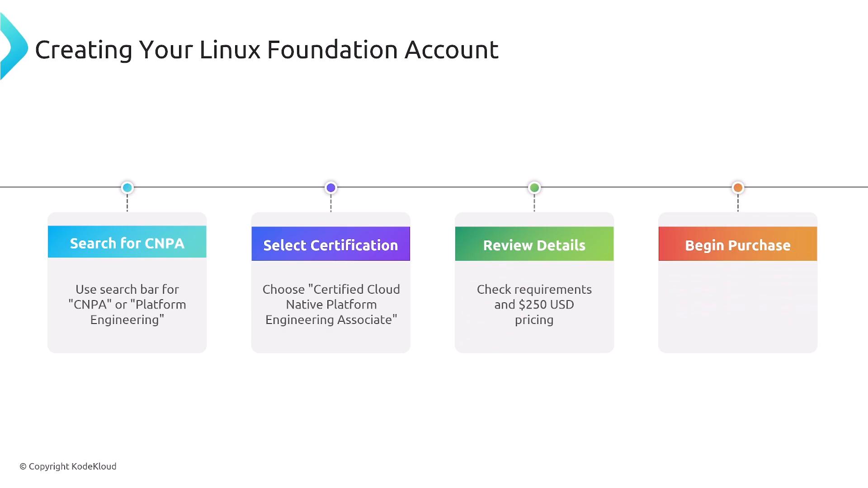Click the green timeline dot above Review Details
The width and height of the screenshot is (868, 488).
534,188
